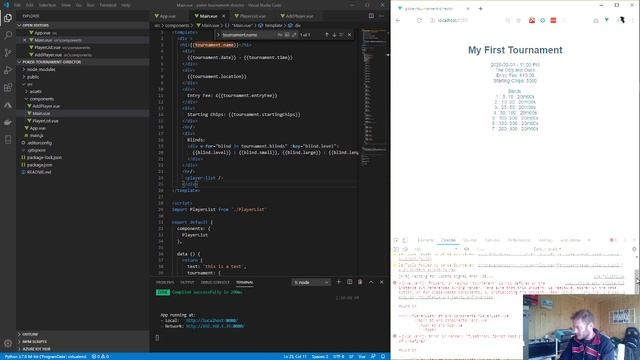The width and height of the screenshot is (640, 360).
Task: Open the browser three-dot menu
Action: (x=633, y=20)
